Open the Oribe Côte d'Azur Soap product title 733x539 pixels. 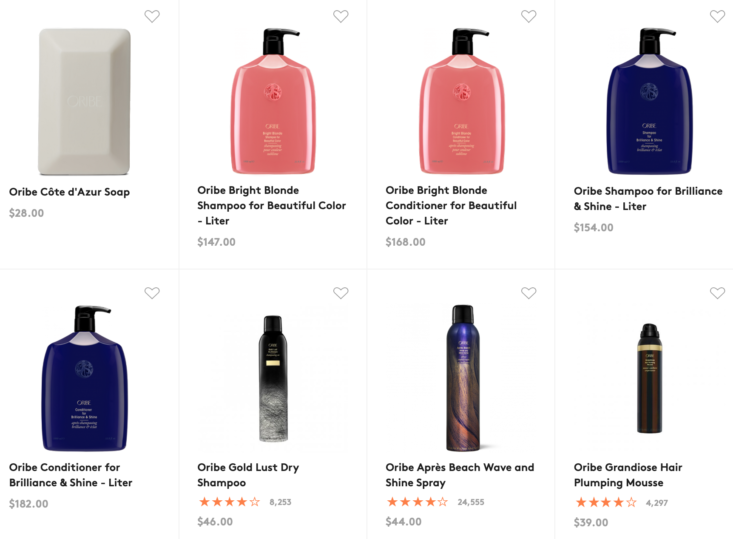[x=69, y=192]
